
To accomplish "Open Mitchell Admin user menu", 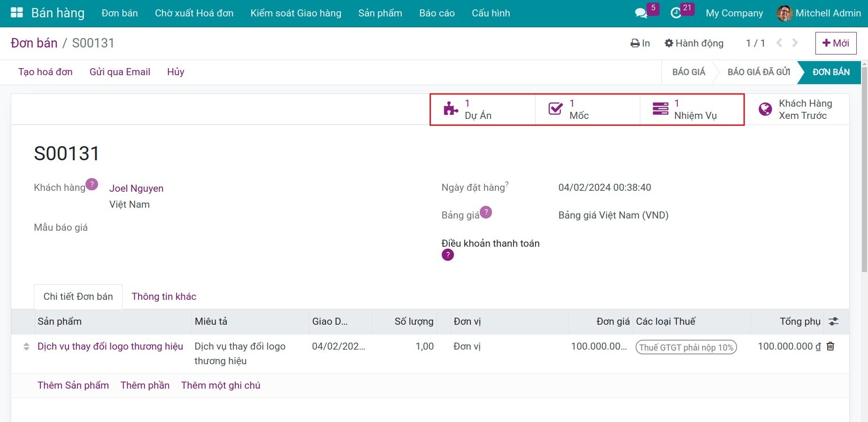I will [819, 13].
